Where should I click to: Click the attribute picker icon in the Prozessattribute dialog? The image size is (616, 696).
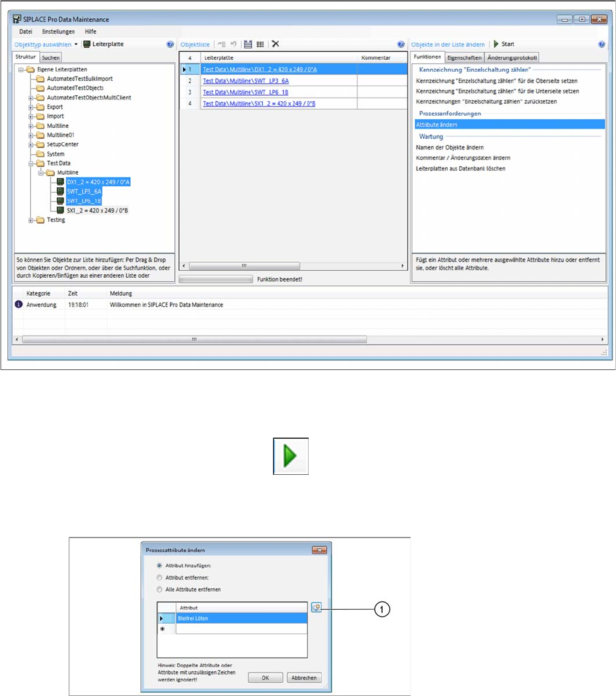click(316, 607)
